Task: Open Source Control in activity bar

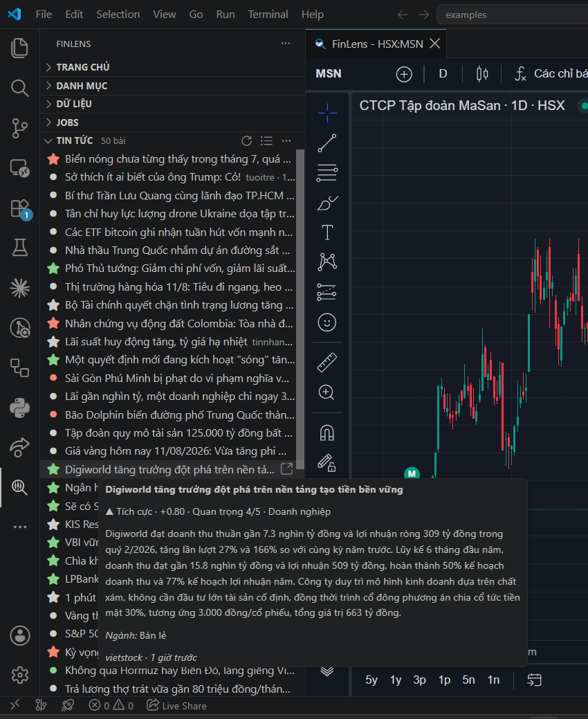Action: click(19, 128)
